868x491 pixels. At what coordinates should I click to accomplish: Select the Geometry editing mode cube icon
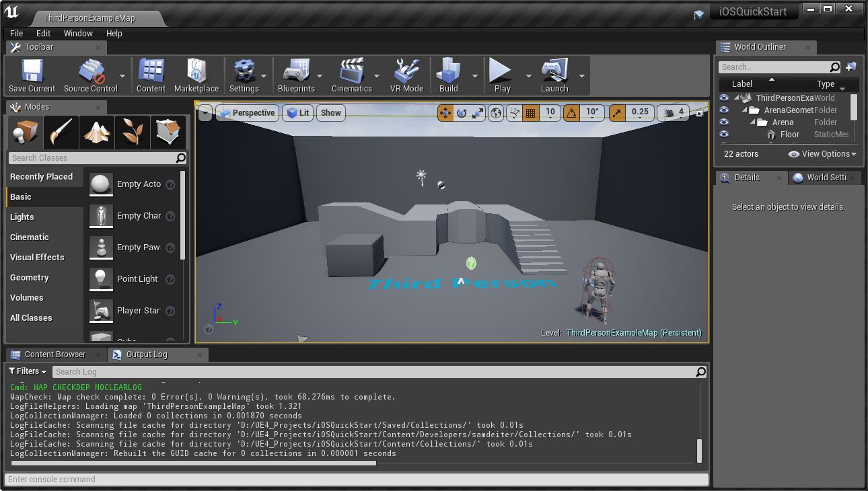click(x=168, y=132)
